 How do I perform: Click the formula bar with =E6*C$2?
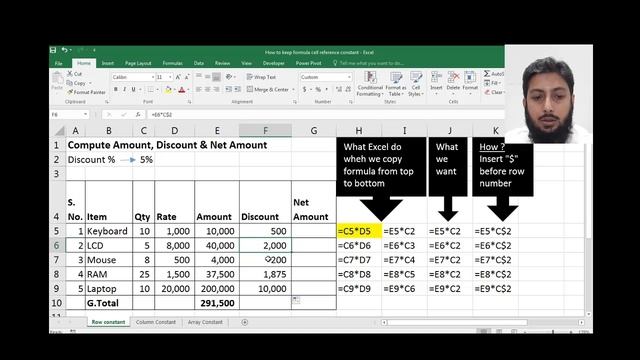click(326, 115)
